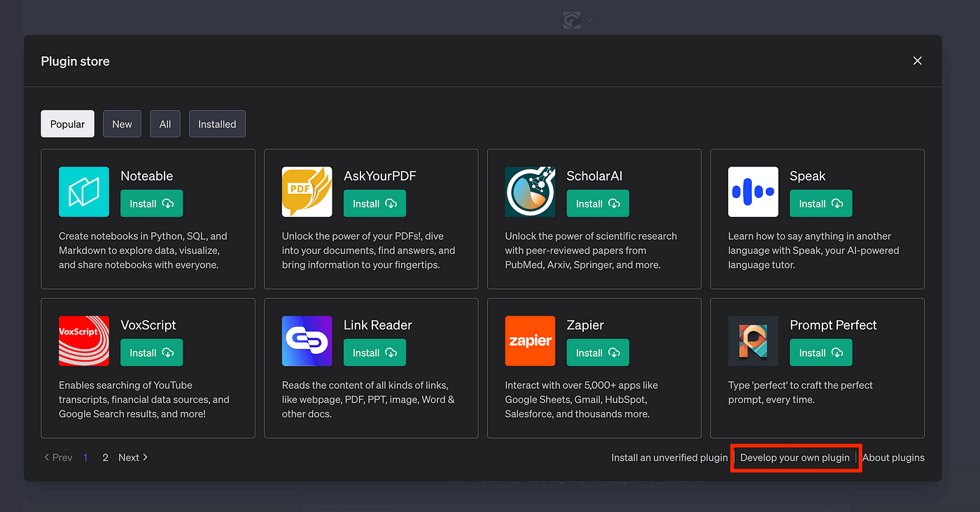The width and height of the screenshot is (980, 512).
Task: Open Develop your own plugin link
Action: [794, 457]
